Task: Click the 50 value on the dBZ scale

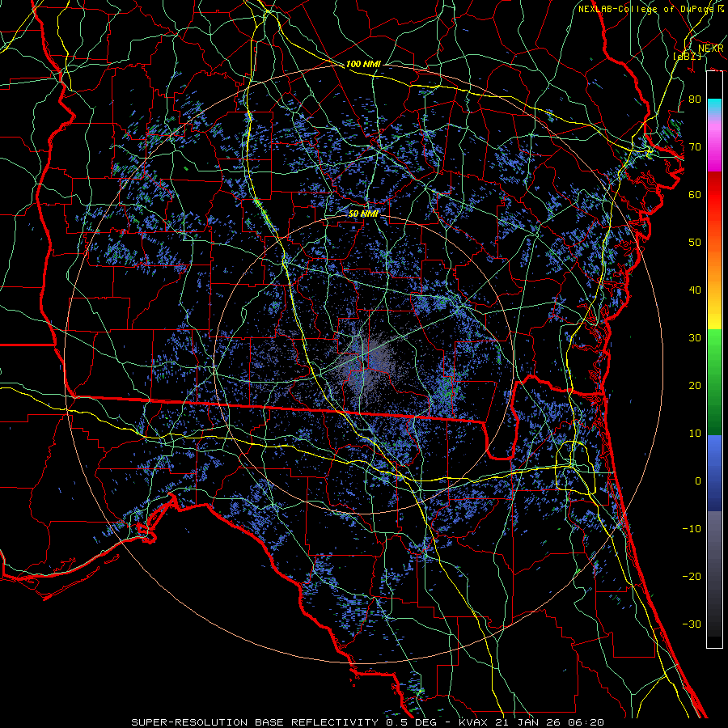Action: (x=695, y=243)
